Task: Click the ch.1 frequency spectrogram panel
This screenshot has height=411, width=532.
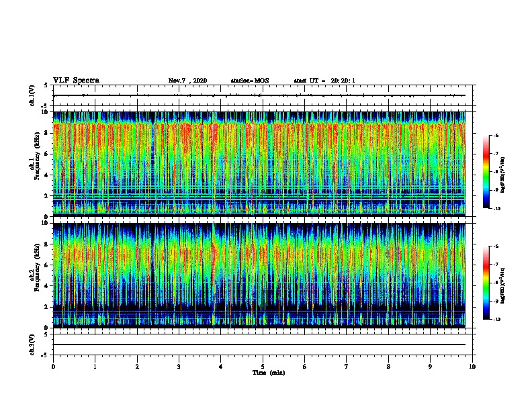Action: [x=259, y=164]
